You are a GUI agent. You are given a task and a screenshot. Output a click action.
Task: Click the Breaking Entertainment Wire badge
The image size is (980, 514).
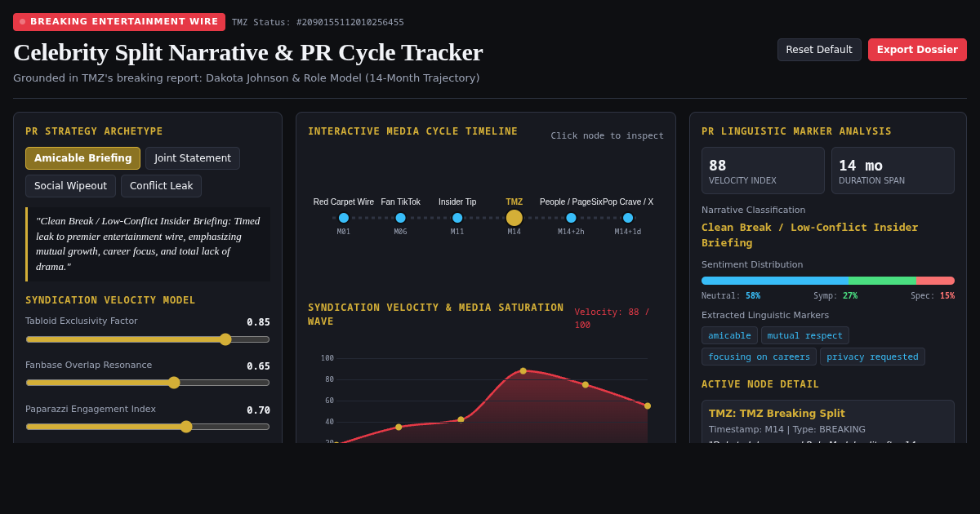pyautogui.click(x=119, y=22)
